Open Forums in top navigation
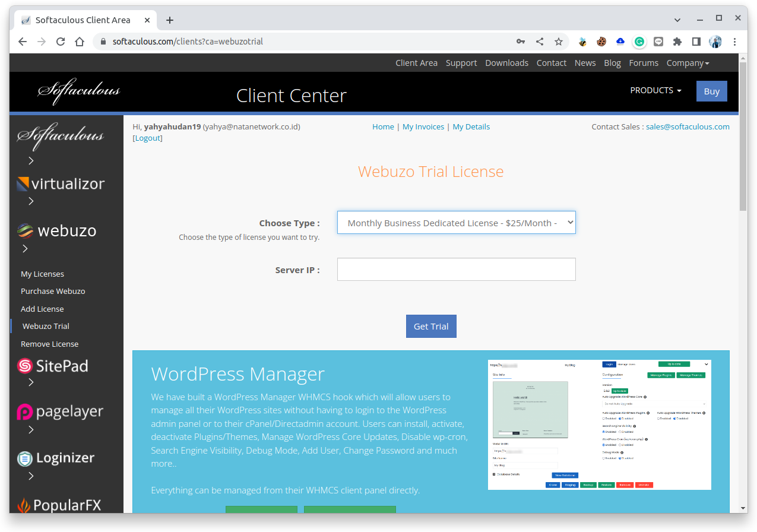Screen dimensions: 757x532 coord(644,63)
